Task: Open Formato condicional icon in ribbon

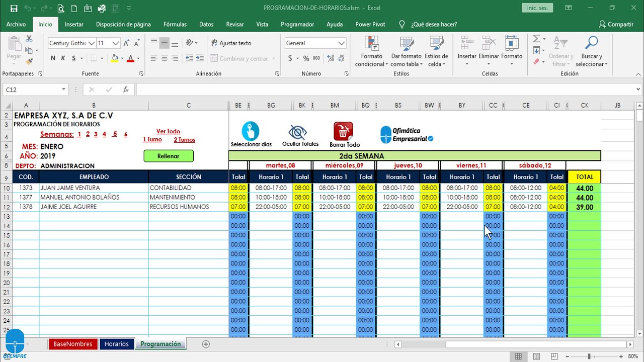Action: click(x=371, y=44)
